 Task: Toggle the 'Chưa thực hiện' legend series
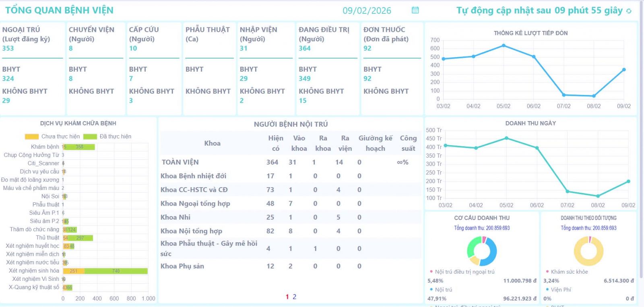tap(52, 136)
